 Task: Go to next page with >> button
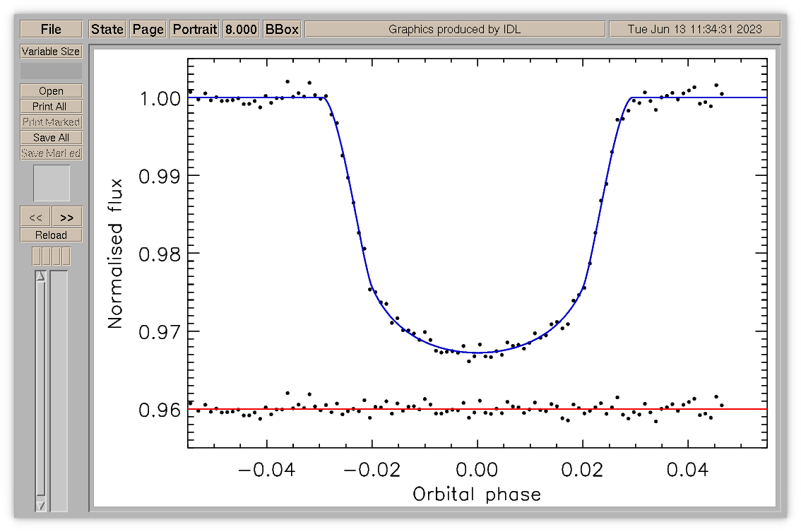[67, 217]
